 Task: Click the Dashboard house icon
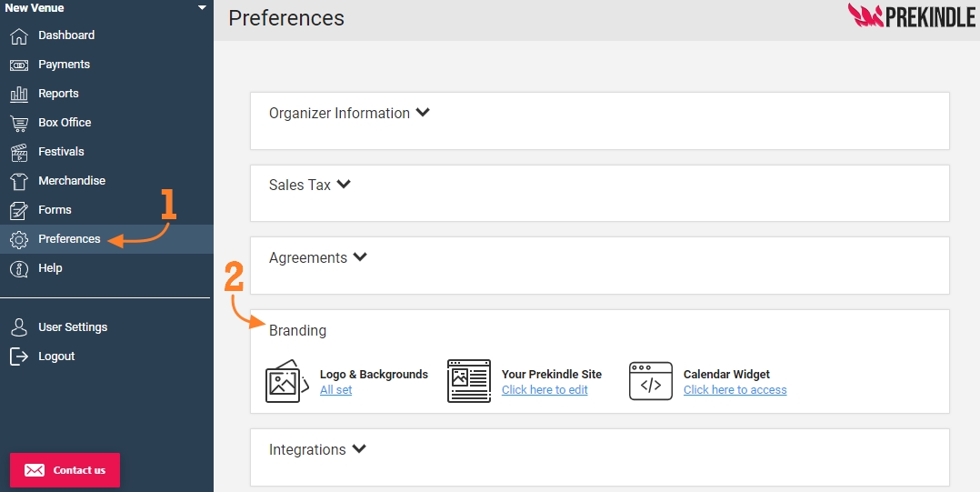(19, 36)
